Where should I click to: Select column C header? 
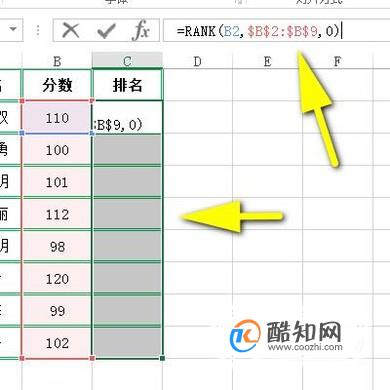point(127,61)
